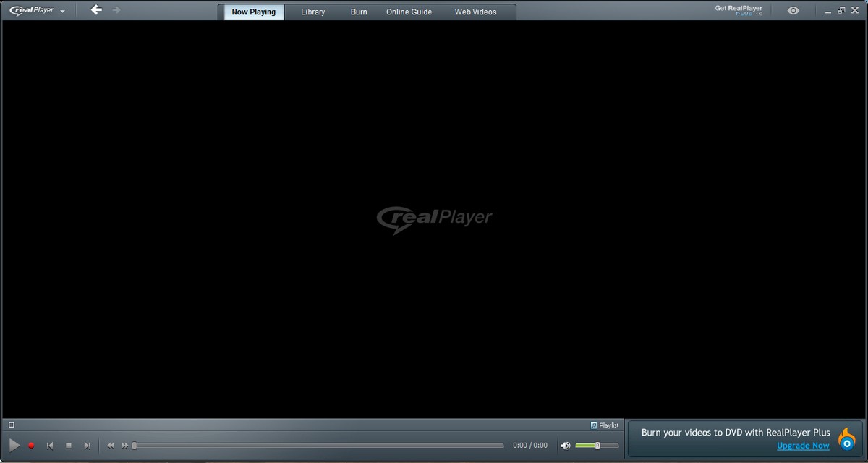
Task: Open the Playlist panel
Action: point(605,425)
